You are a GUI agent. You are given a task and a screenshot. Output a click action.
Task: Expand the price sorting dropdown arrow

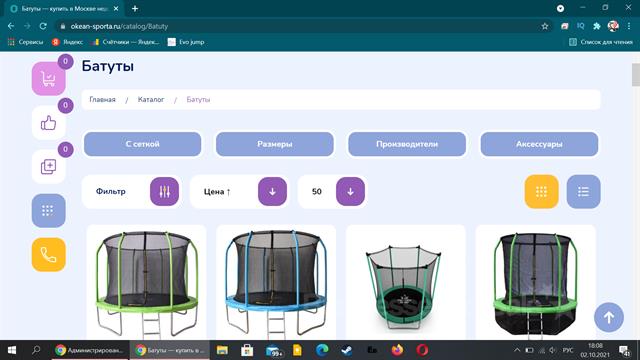click(272, 191)
